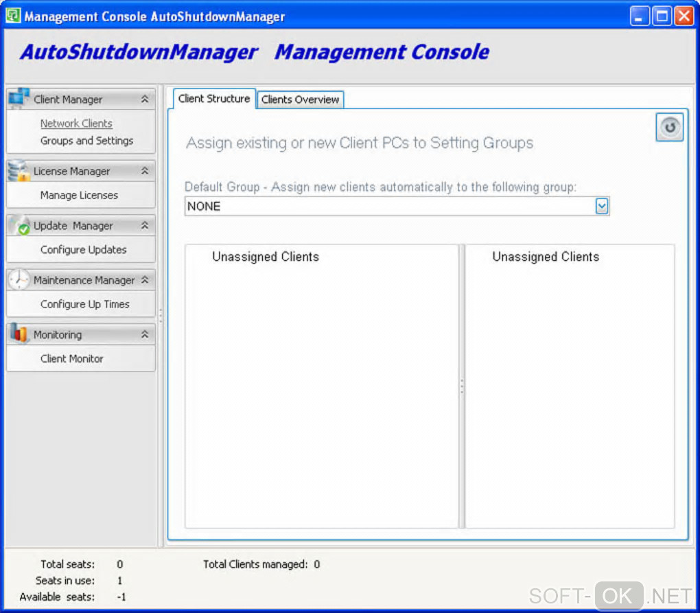This screenshot has width=700, height=613.
Task: Click the Update Manager header label
Action: (x=73, y=225)
